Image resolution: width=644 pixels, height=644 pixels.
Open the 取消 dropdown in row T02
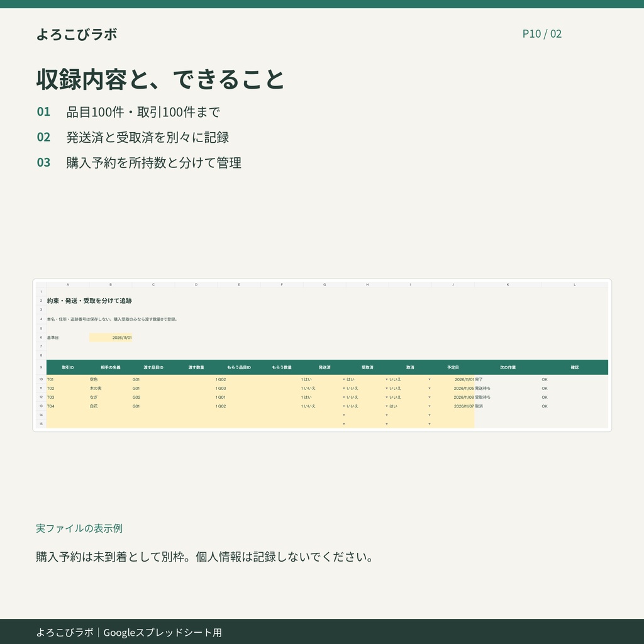(430, 388)
